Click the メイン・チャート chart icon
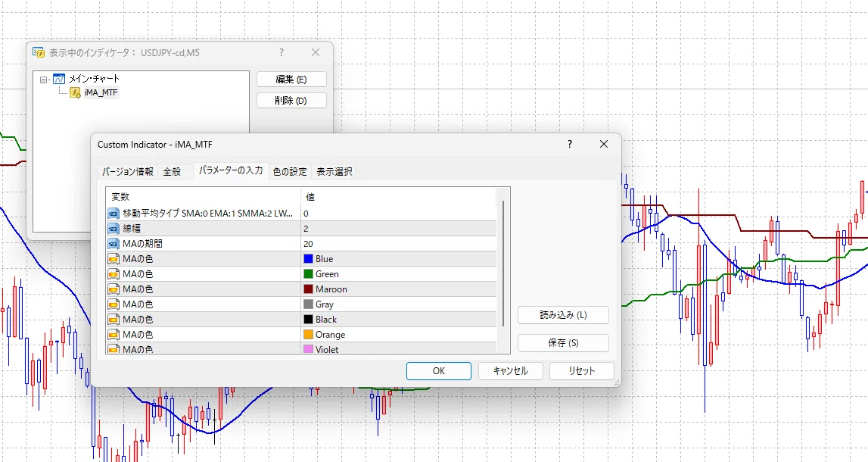Viewport: 868px width, 462px height. 59,79
